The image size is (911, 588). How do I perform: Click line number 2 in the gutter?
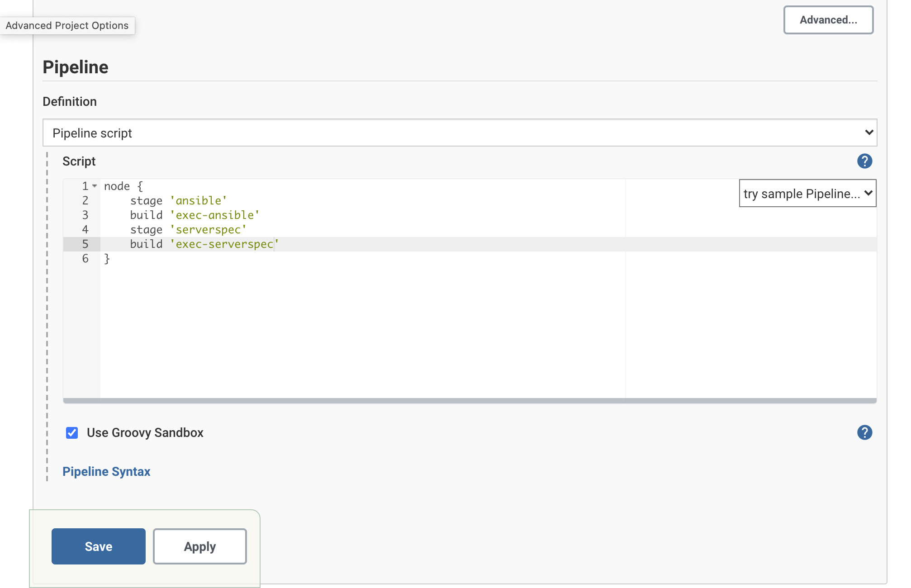(85, 201)
